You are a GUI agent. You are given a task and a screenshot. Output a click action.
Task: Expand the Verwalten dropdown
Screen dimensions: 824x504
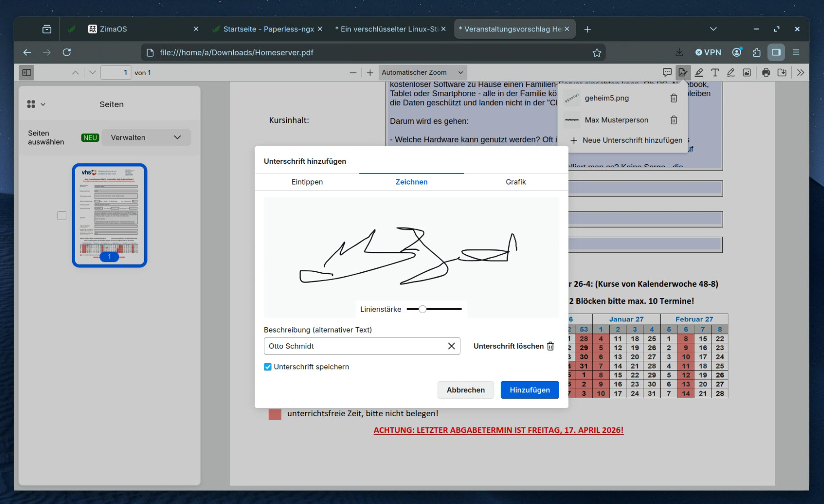tap(146, 138)
